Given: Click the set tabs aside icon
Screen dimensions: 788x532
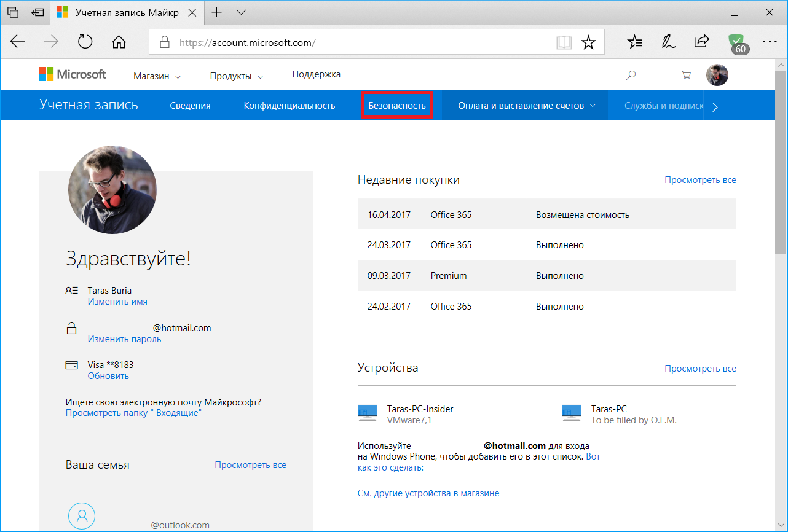Looking at the screenshot, I should (38, 12).
